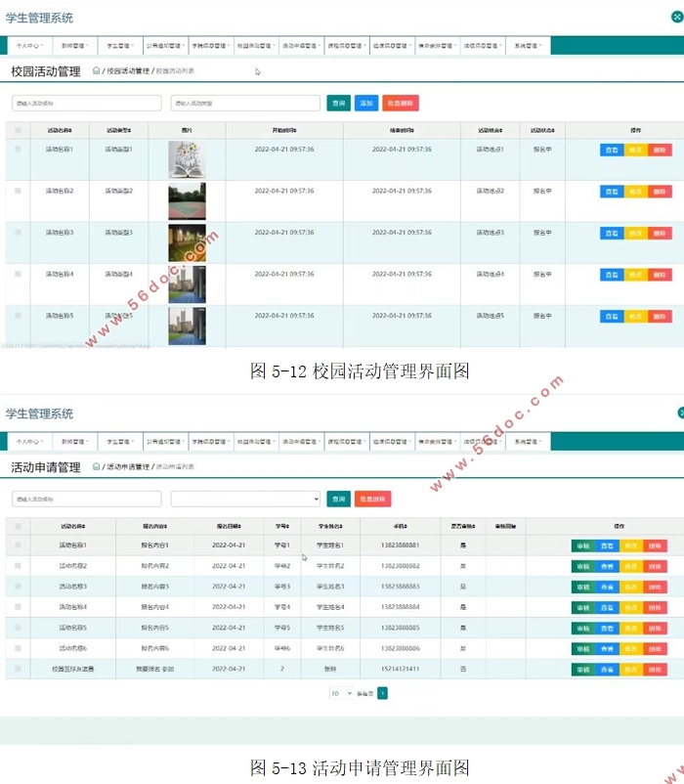
Task: Expand 公告通知管理 menu in upper navigation bar
Action: [165, 46]
